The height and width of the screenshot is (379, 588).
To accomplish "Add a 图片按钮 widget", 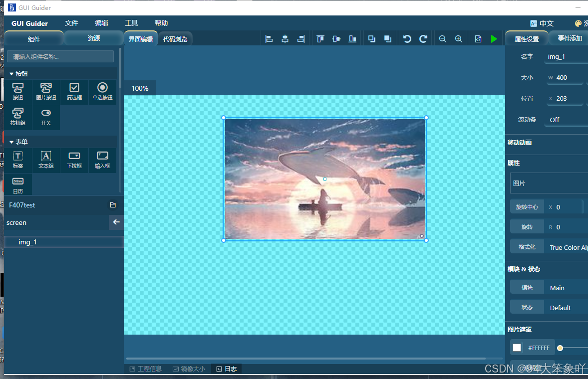I will [46, 92].
